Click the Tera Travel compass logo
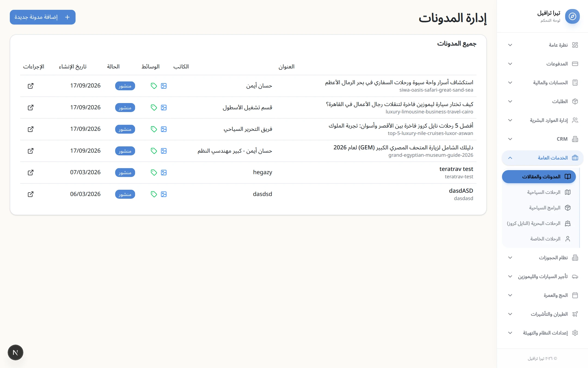 (x=572, y=16)
